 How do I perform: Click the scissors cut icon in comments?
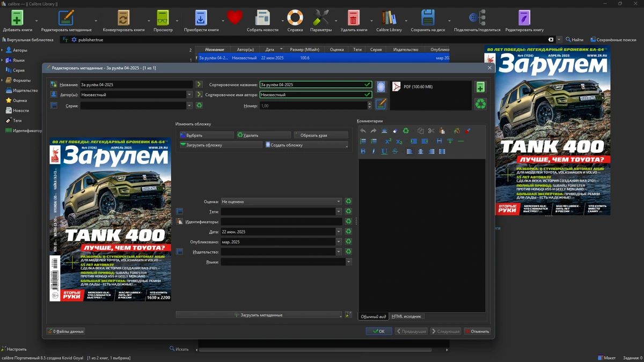[431, 131]
